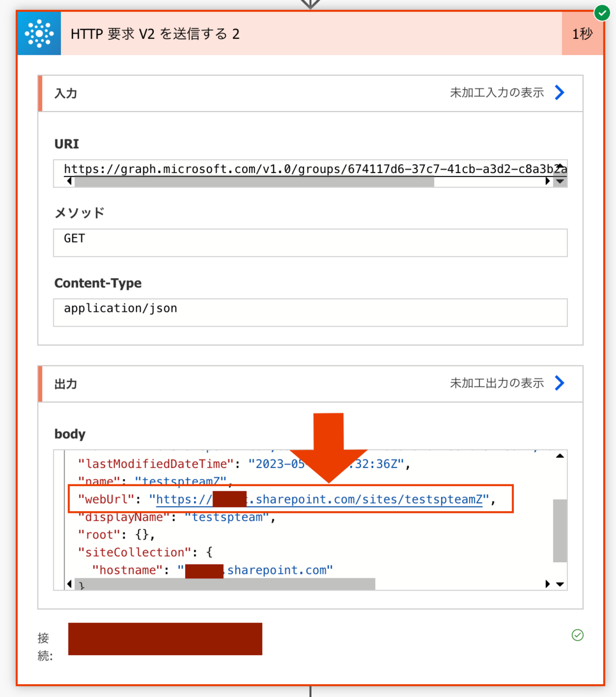The width and height of the screenshot is (616, 697).
Task: Collapse the 'HTTP 要求 V2 を送信する 2' action header
Action: click(311, 34)
